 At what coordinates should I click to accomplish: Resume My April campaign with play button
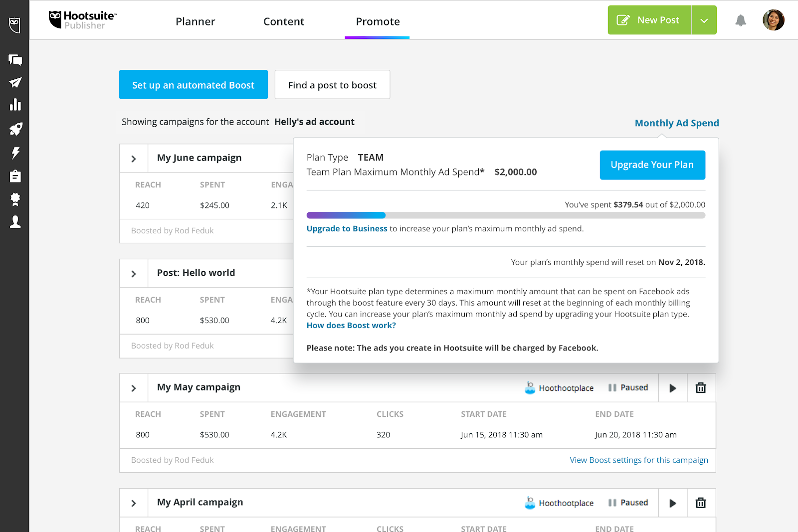[672, 503]
